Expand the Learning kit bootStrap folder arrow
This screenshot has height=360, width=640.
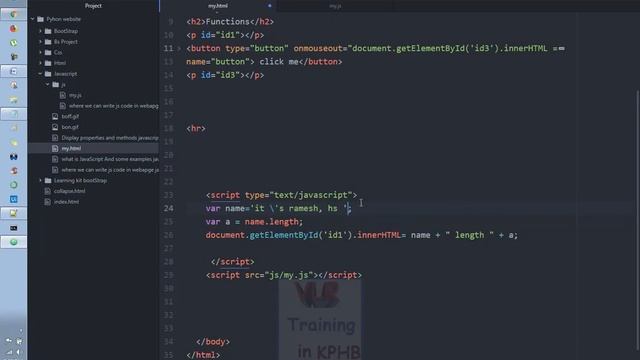(x=40, y=180)
